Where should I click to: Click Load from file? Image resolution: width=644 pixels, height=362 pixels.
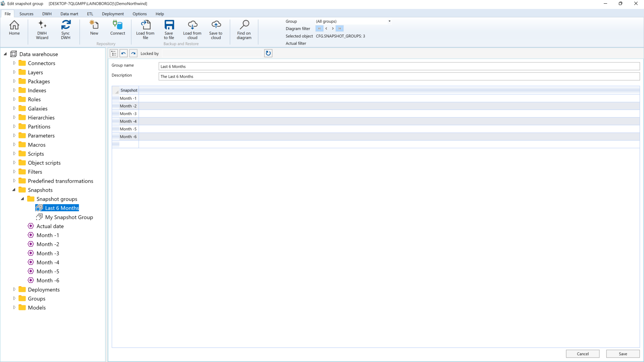(x=145, y=30)
